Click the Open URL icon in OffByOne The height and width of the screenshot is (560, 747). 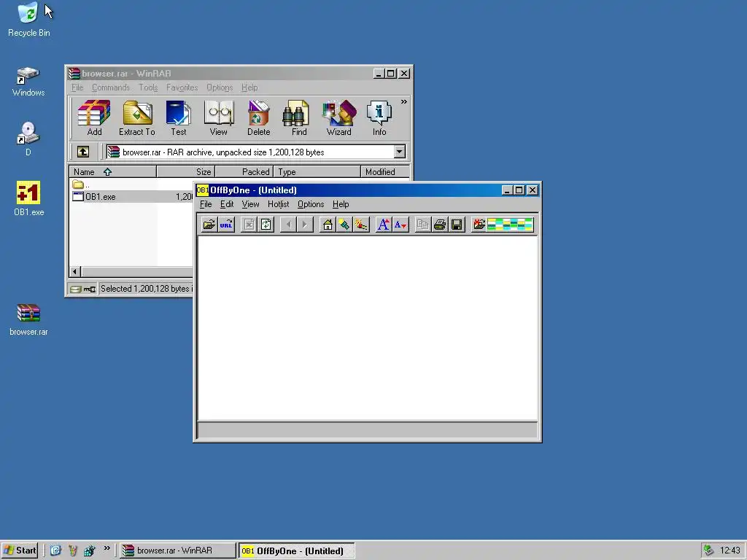click(x=226, y=225)
